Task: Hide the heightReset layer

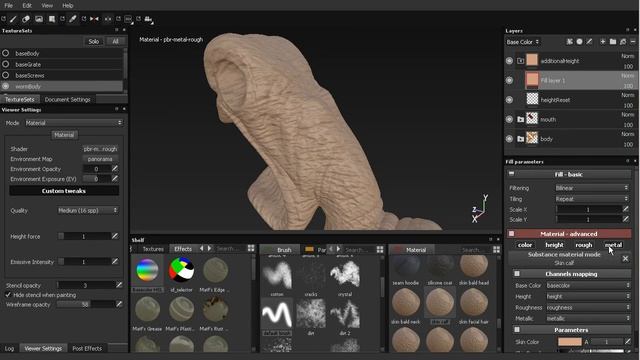Action: pyautogui.click(x=509, y=100)
